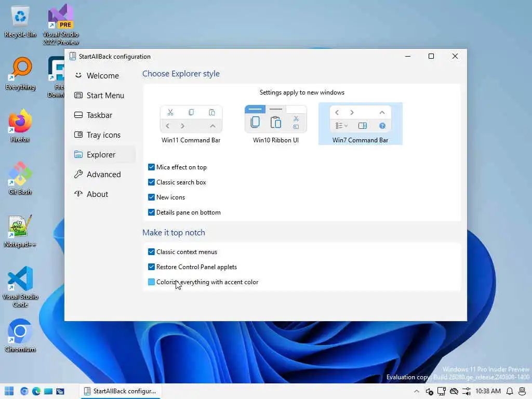Image resolution: width=532 pixels, height=399 pixels.
Task: Select Visual Studio Code desktop icon
Action: tap(20, 287)
